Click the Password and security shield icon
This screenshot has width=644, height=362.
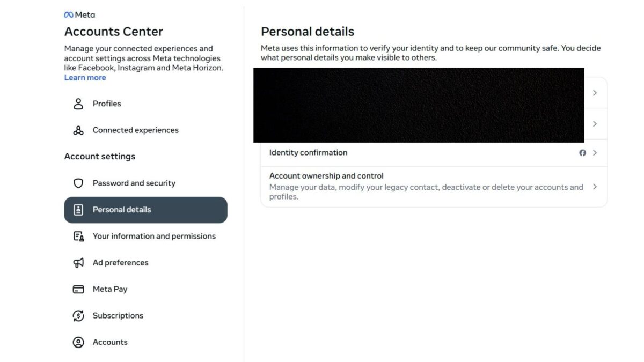[78, 183]
